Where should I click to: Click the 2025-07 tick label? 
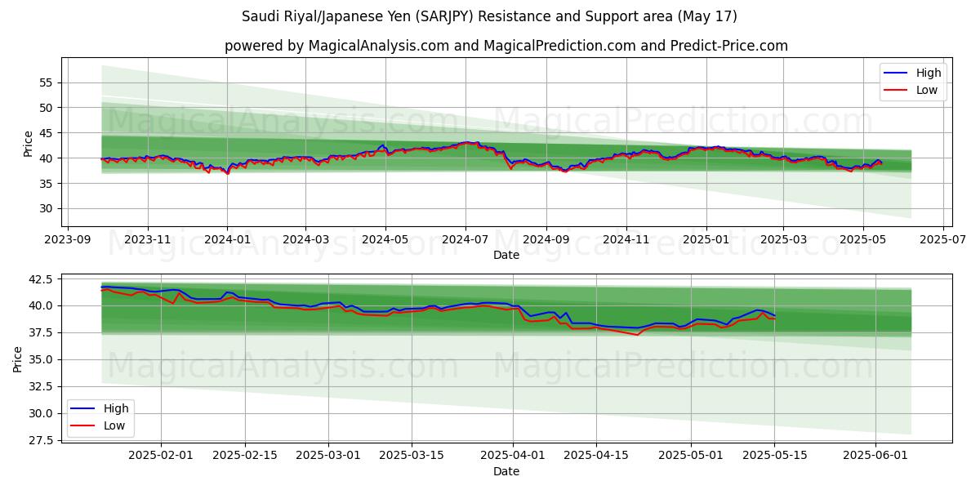[943, 239]
